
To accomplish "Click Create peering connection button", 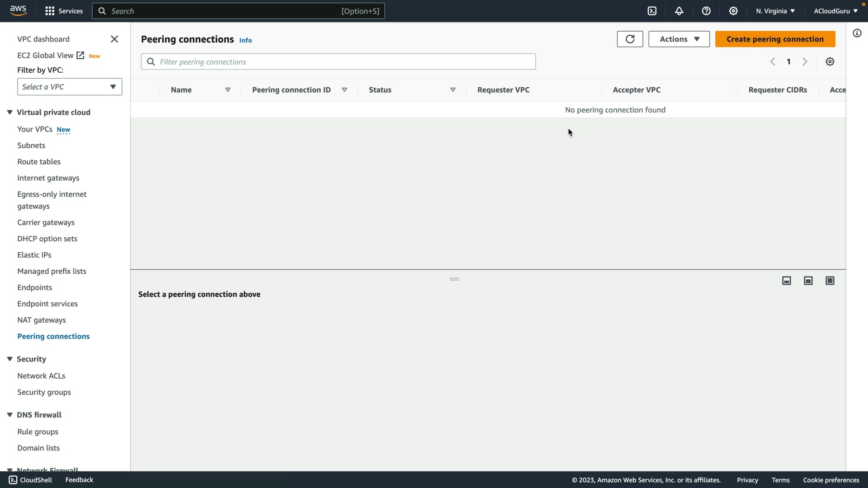I will (775, 39).
